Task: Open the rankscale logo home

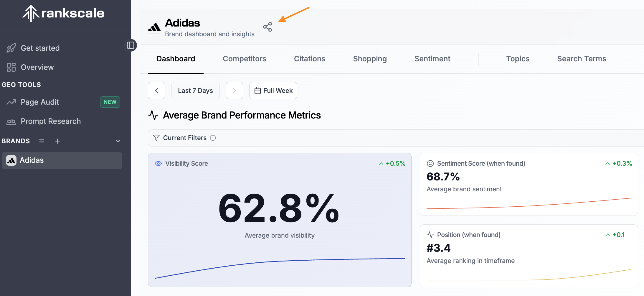Action: click(x=63, y=13)
